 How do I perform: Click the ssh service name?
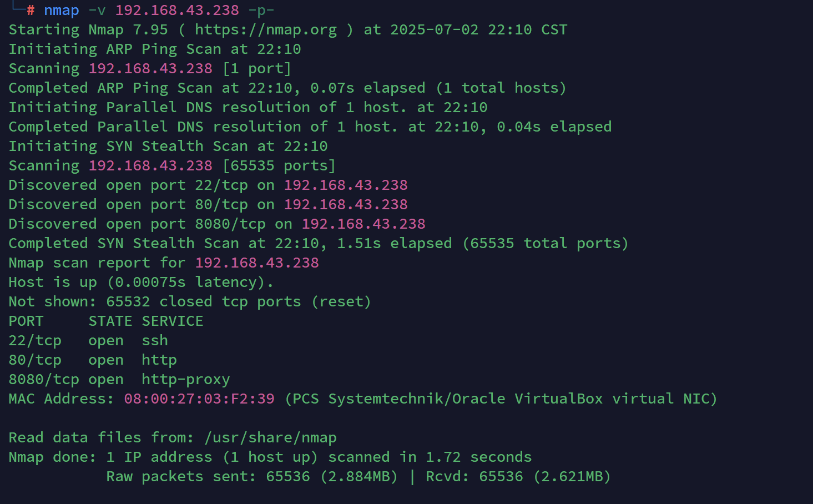(x=155, y=341)
